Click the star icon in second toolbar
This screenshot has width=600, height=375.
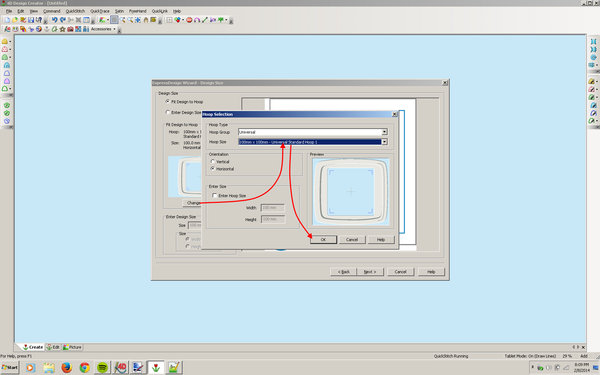(x=62, y=29)
